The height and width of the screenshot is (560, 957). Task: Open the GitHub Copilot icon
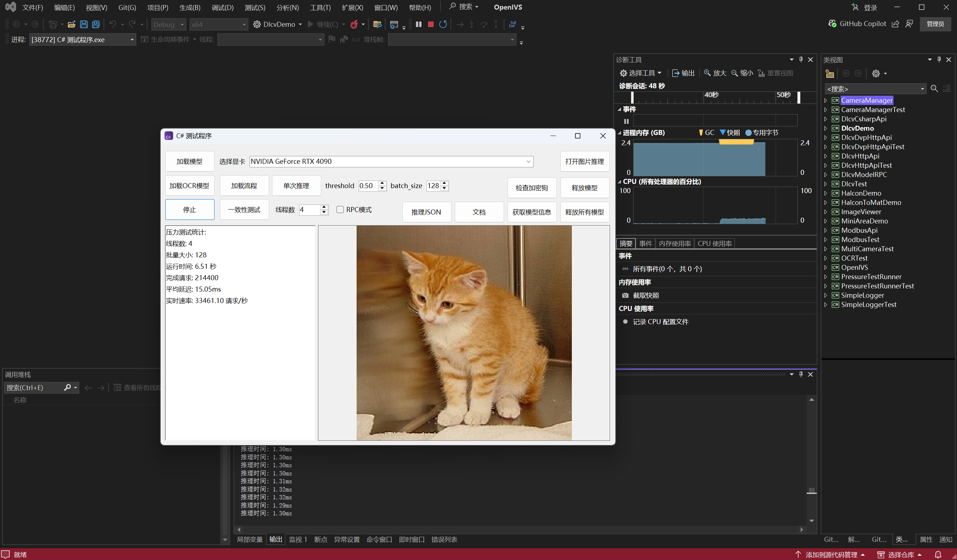tap(832, 24)
